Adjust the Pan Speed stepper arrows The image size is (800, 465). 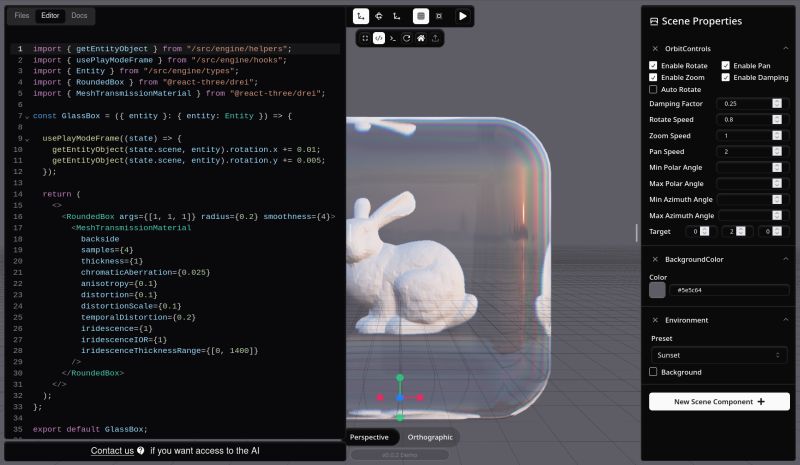pos(777,151)
